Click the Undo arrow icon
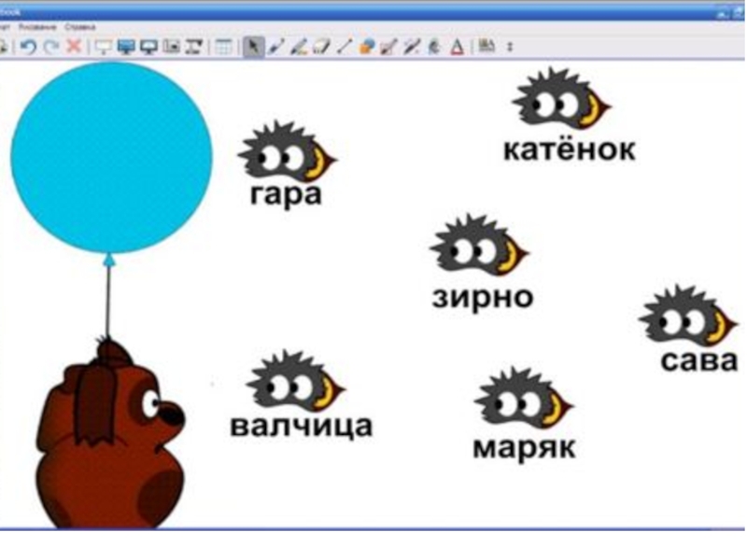 pos(29,47)
